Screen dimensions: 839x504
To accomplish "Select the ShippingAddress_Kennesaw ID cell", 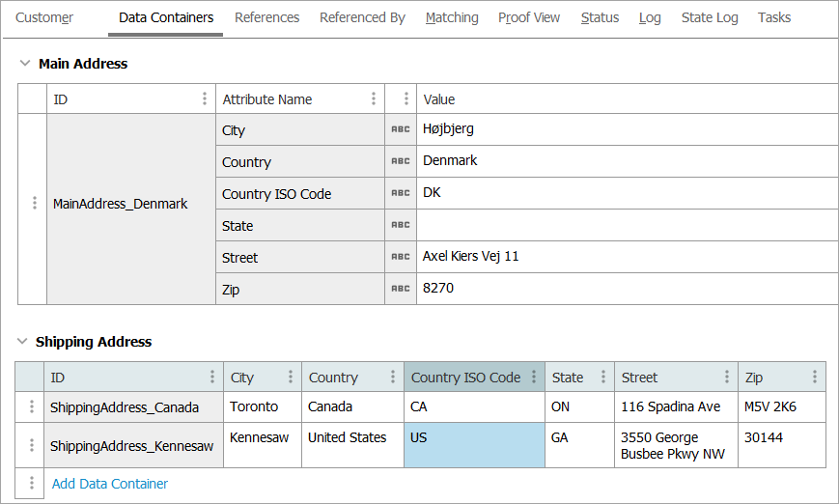I will [x=134, y=445].
